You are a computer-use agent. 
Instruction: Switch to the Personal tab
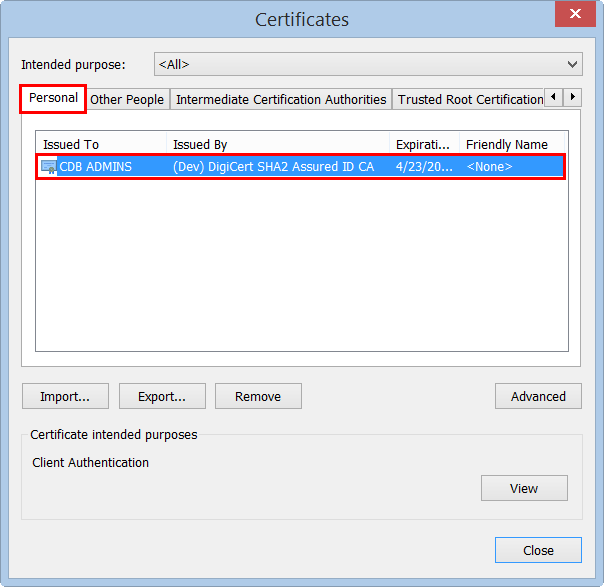click(53, 98)
